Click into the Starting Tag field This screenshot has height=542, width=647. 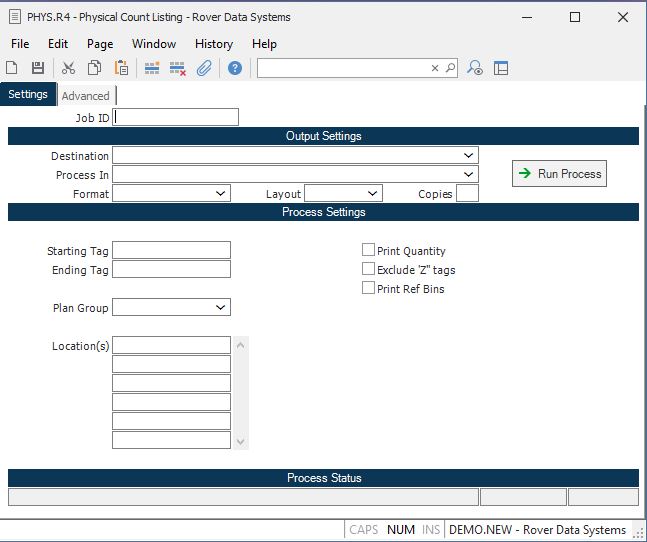[x=171, y=250]
